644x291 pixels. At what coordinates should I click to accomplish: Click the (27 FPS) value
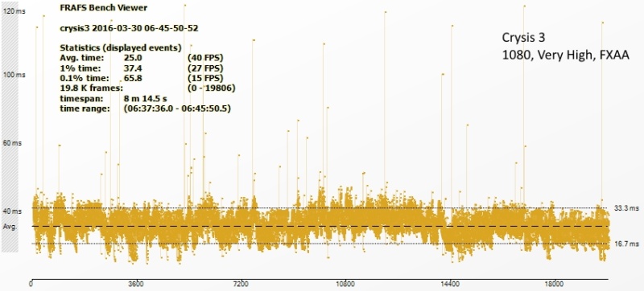[205, 68]
